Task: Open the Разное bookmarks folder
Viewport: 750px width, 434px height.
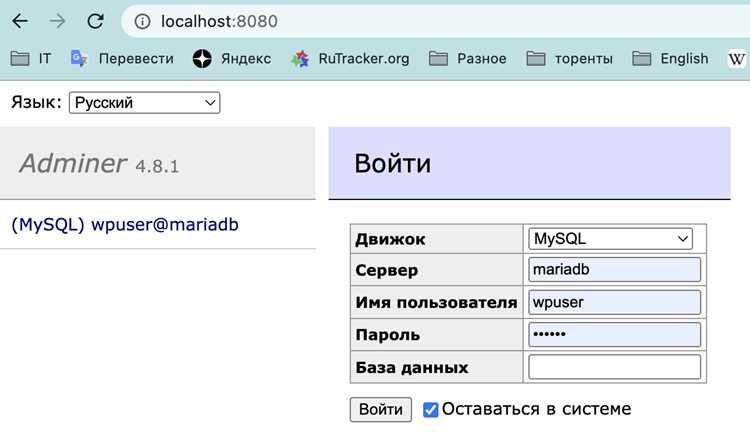Action: point(467,59)
